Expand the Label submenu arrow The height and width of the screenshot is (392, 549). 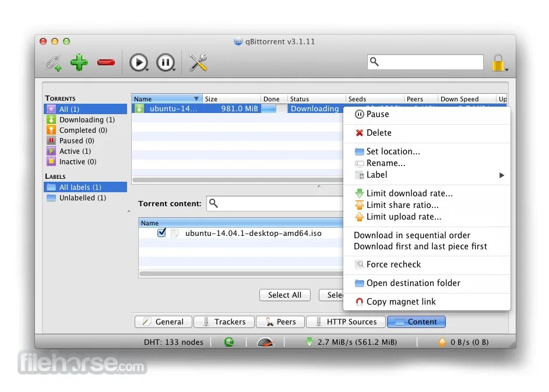(501, 175)
